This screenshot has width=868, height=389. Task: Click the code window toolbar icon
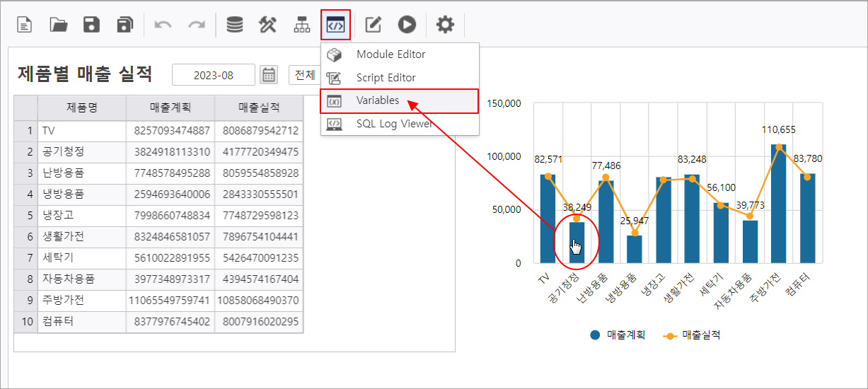click(x=335, y=25)
